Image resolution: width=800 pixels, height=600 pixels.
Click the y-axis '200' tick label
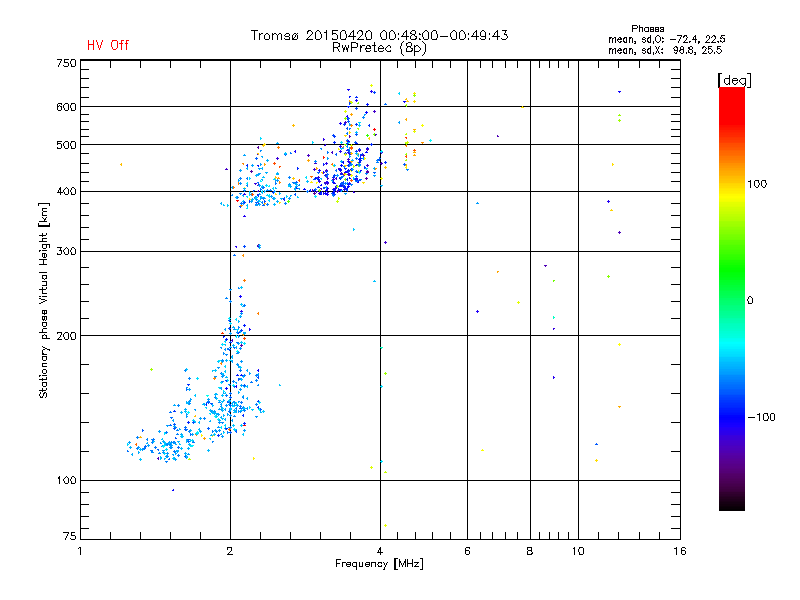pos(66,336)
